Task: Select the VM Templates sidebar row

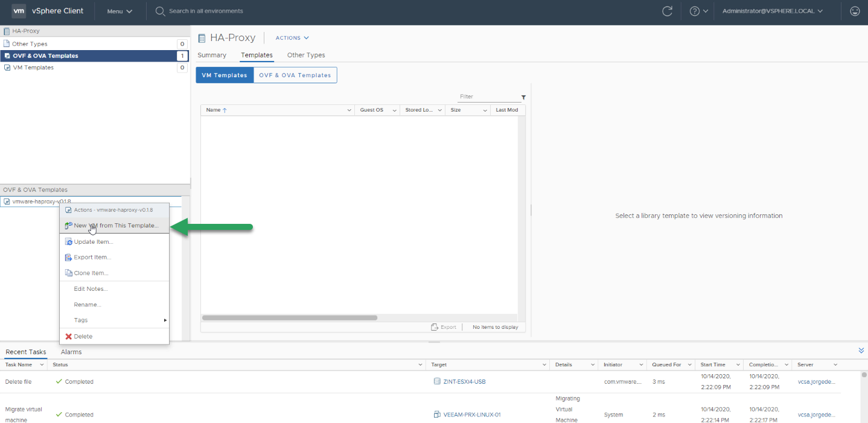Action: 95,68
